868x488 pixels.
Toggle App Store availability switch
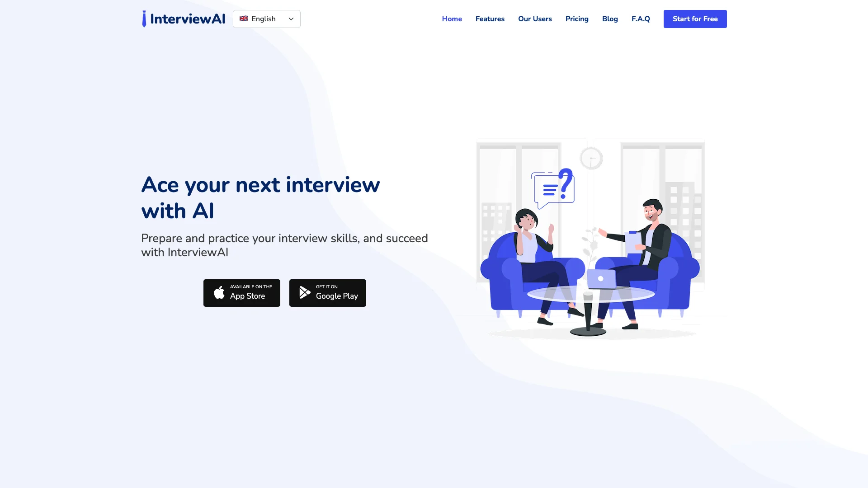tap(241, 292)
